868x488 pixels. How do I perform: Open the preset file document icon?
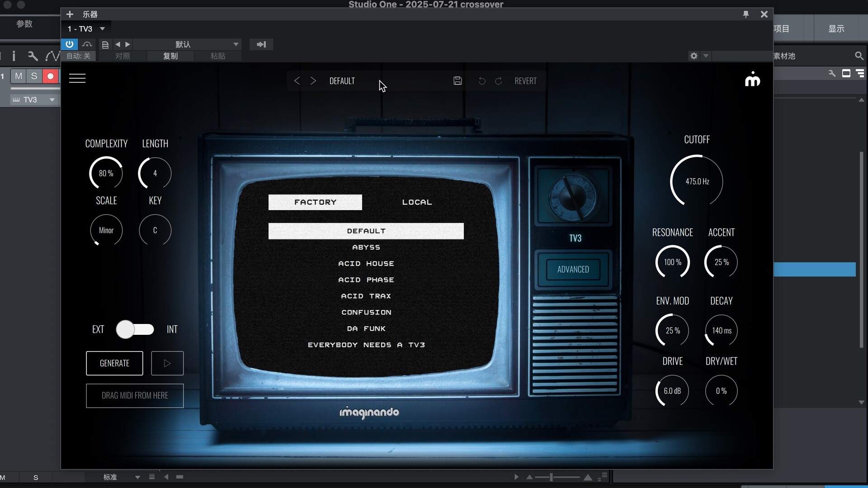point(105,44)
